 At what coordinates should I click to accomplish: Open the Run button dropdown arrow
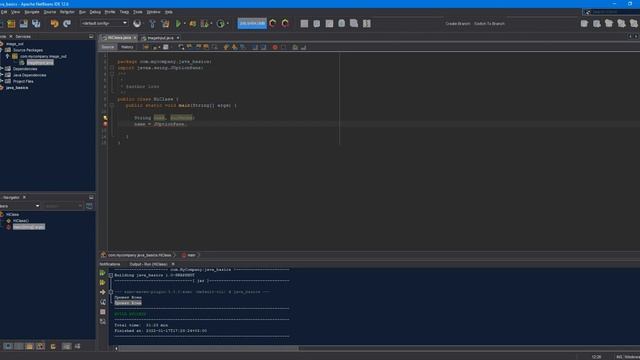point(185,24)
